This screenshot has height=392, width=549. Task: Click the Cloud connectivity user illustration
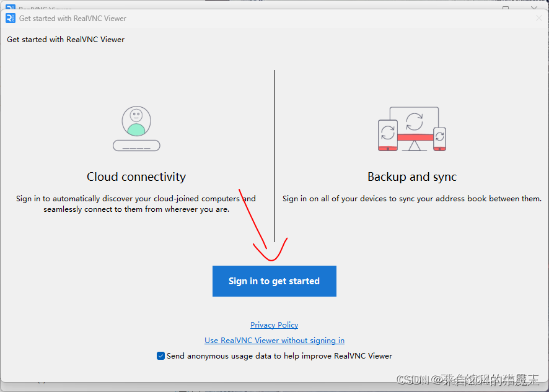(136, 128)
